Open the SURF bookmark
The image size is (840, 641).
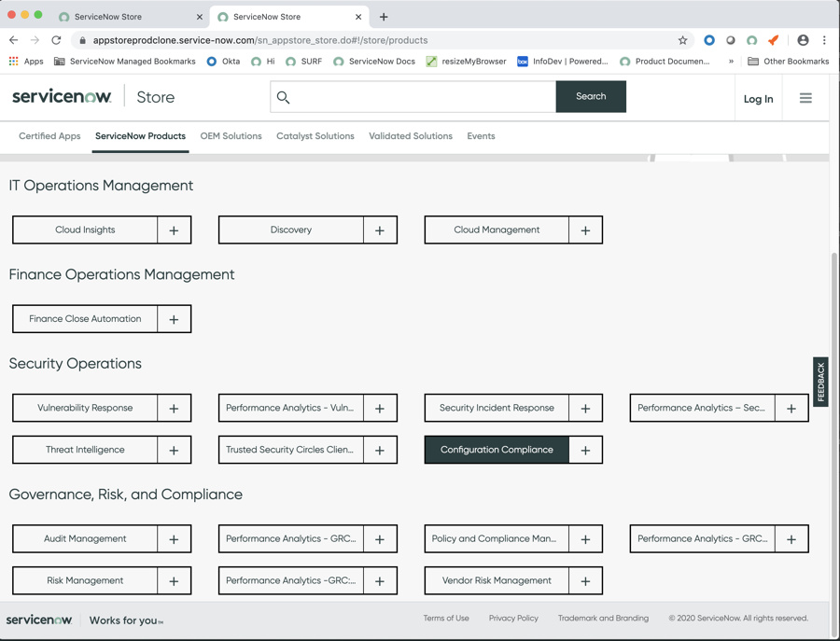(x=303, y=61)
